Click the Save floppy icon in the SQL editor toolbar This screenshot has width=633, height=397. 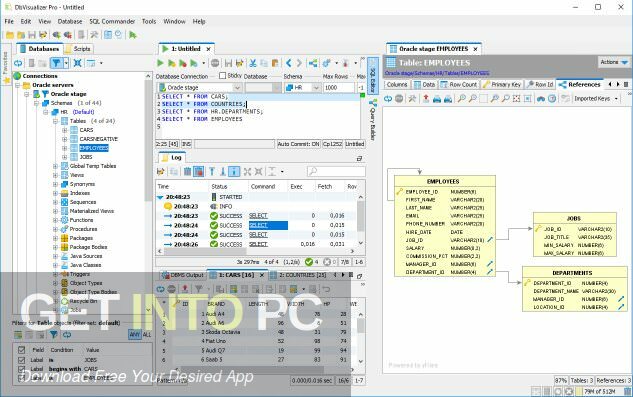point(228,63)
